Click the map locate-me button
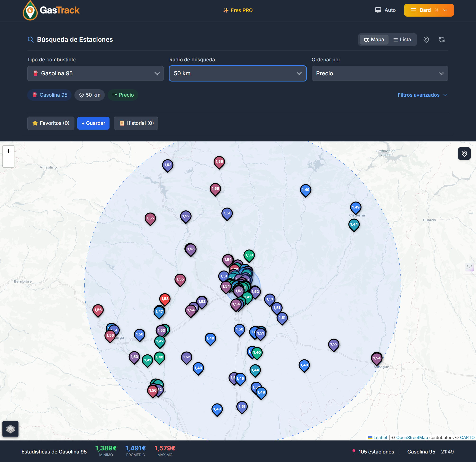The height and width of the screenshot is (462, 476). [x=464, y=154]
